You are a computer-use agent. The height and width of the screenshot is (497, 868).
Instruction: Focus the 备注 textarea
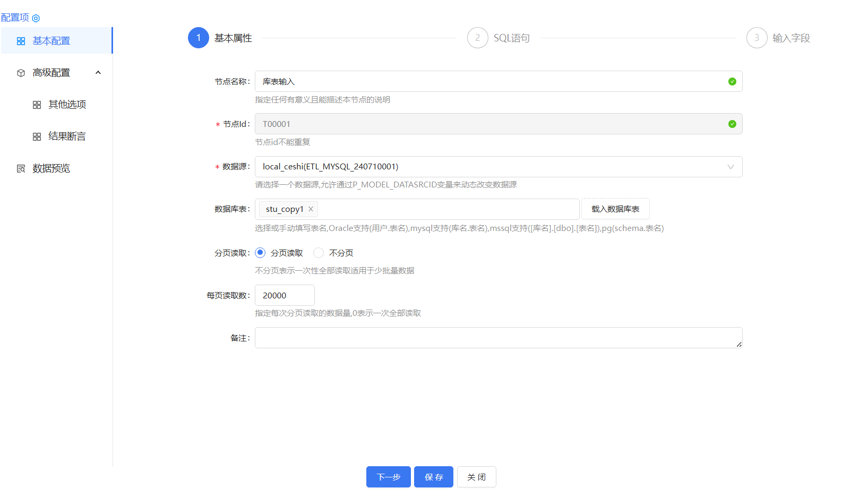click(499, 338)
